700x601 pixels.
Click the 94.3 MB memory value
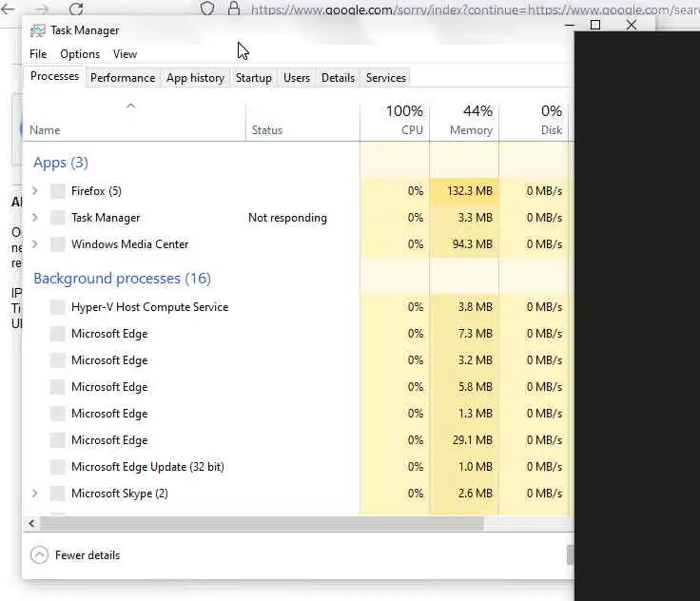click(x=473, y=244)
